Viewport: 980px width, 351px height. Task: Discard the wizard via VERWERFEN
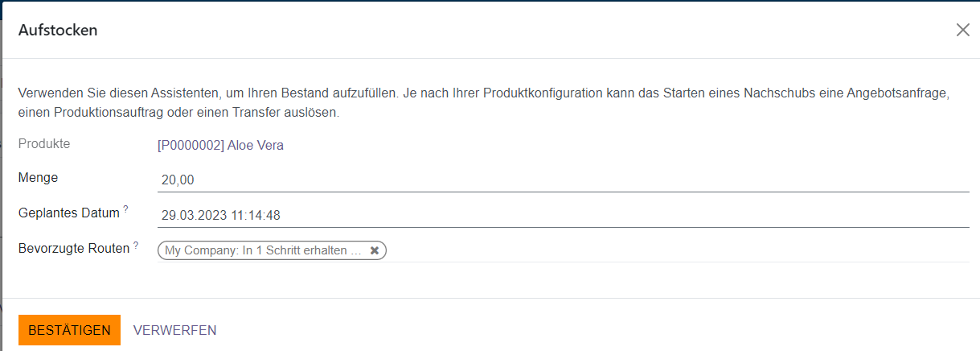pos(174,330)
